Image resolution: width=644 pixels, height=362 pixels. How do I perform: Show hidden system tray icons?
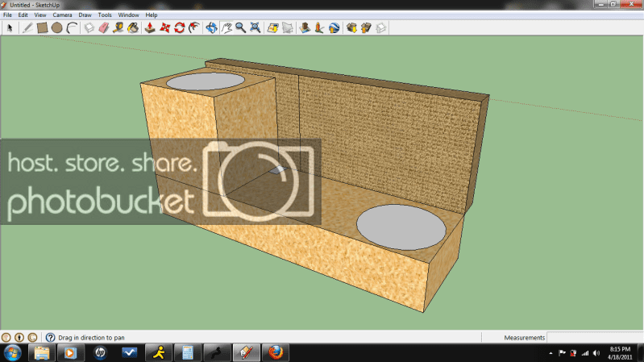551,353
